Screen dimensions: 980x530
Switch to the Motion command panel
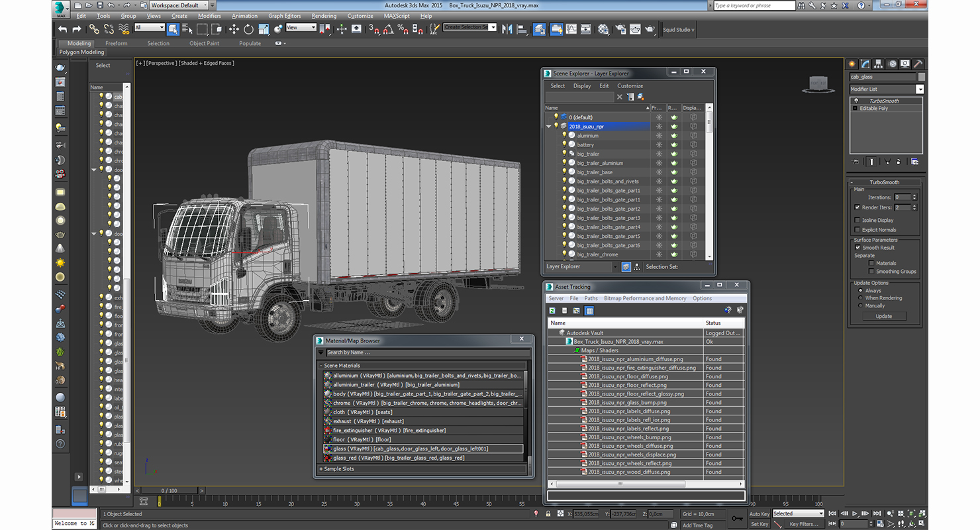[892, 64]
